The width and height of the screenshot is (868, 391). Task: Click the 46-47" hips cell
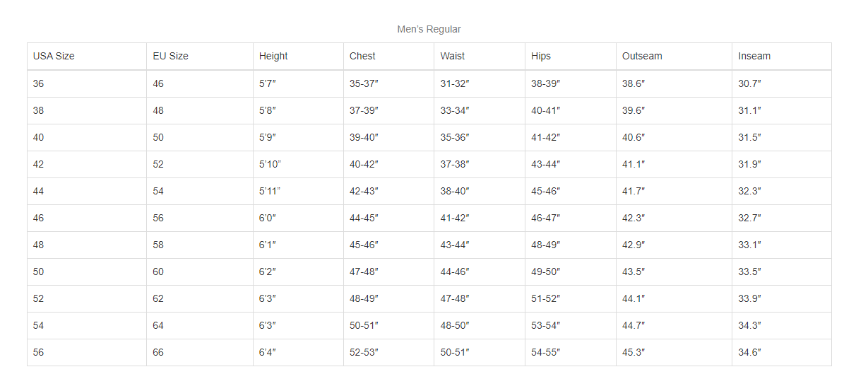pos(545,218)
